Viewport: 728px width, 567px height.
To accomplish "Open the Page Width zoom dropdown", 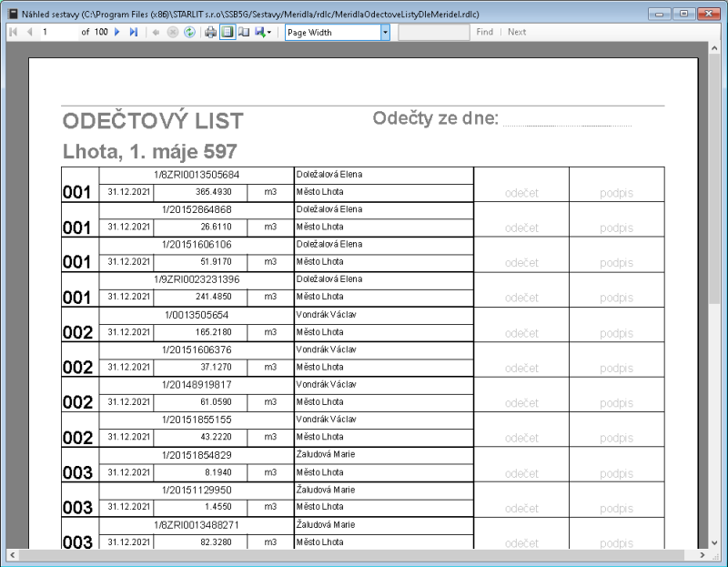I will (384, 32).
